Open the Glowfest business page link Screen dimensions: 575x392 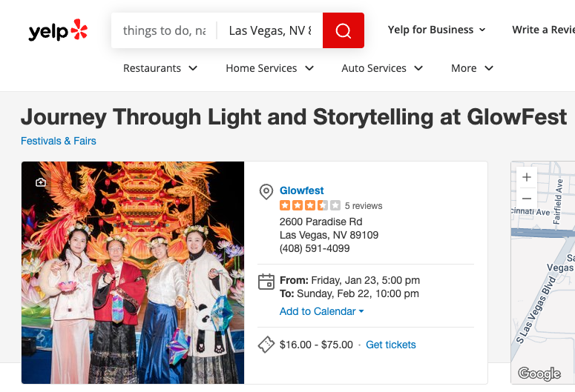pyautogui.click(x=302, y=190)
